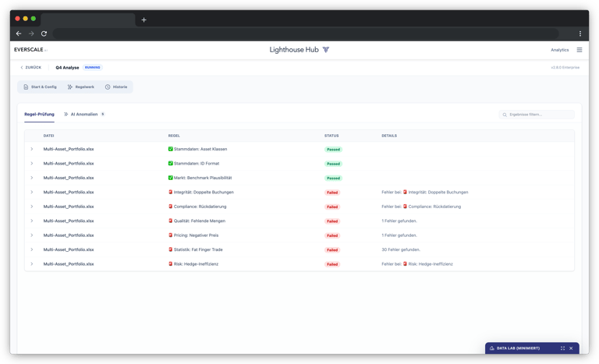
Task: Click the sparkle icon on AI Anomalien tab
Action: click(66, 115)
